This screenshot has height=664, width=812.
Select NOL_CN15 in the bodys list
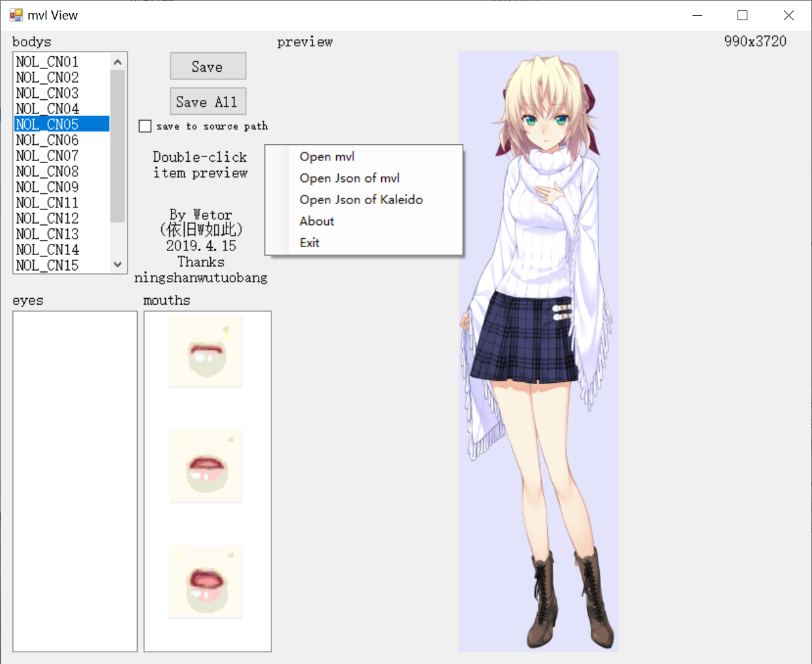[62, 265]
